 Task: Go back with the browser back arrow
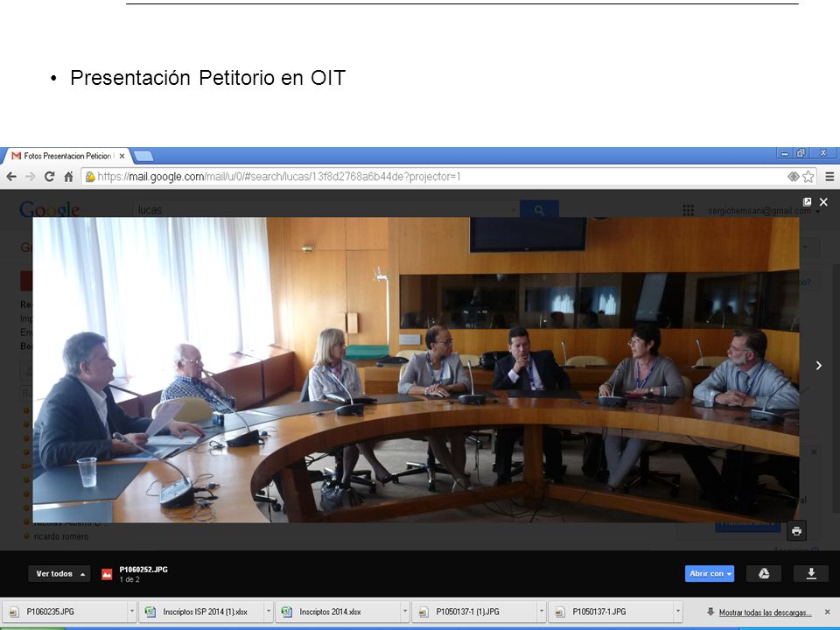pos(11,176)
